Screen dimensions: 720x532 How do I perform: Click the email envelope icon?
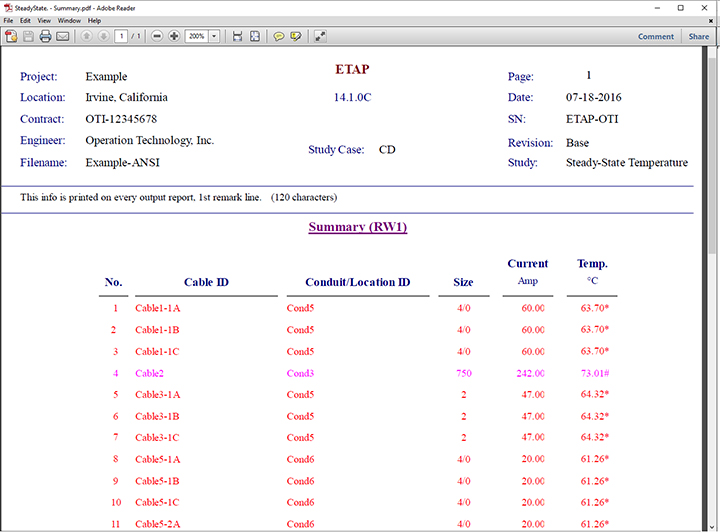point(62,36)
